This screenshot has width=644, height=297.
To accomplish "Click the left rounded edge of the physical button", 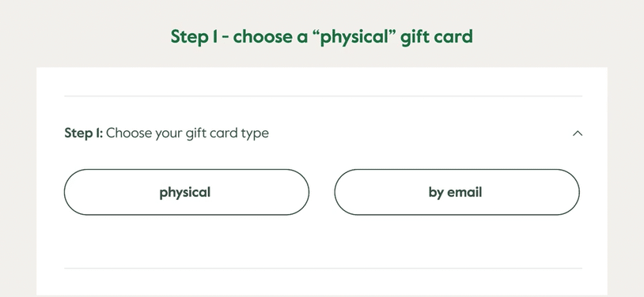I will click(70, 192).
